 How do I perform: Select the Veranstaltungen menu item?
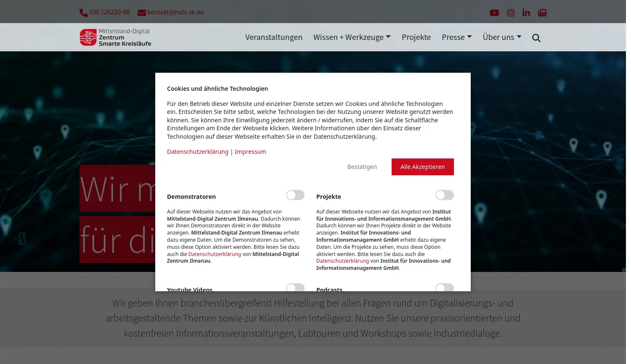pos(274,37)
